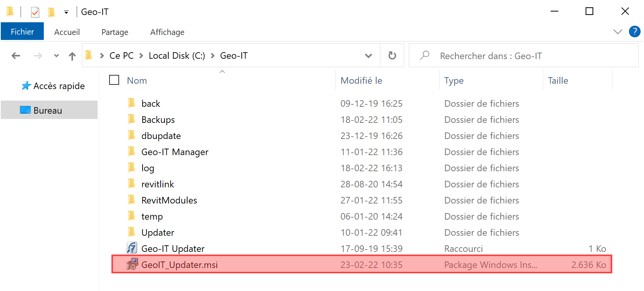
Task: Go up one level with up arrow
Action: pos(72,56)
